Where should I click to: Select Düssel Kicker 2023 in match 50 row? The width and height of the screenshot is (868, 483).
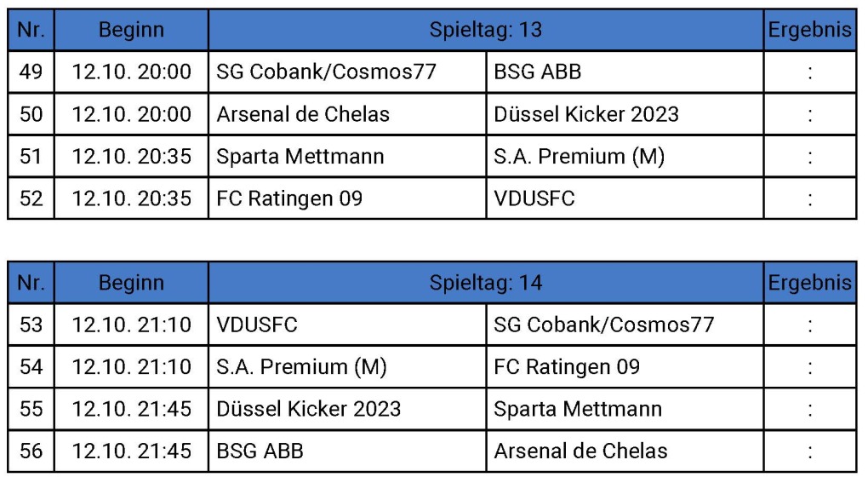pos(586,114)
